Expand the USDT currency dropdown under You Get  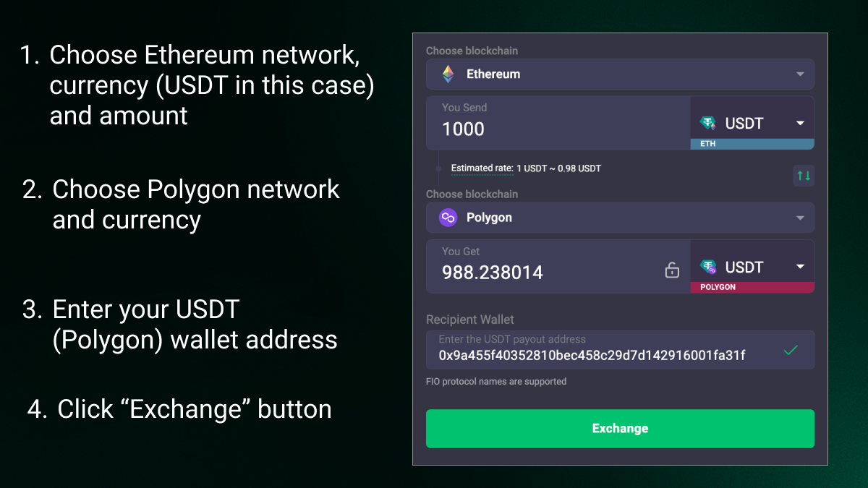click(x=801, y=267)
